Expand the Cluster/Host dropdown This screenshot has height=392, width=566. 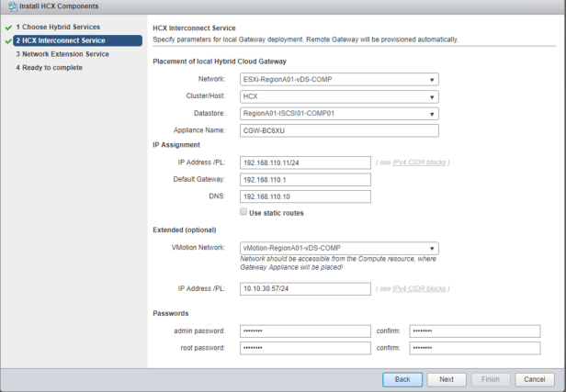click(338, 95)
